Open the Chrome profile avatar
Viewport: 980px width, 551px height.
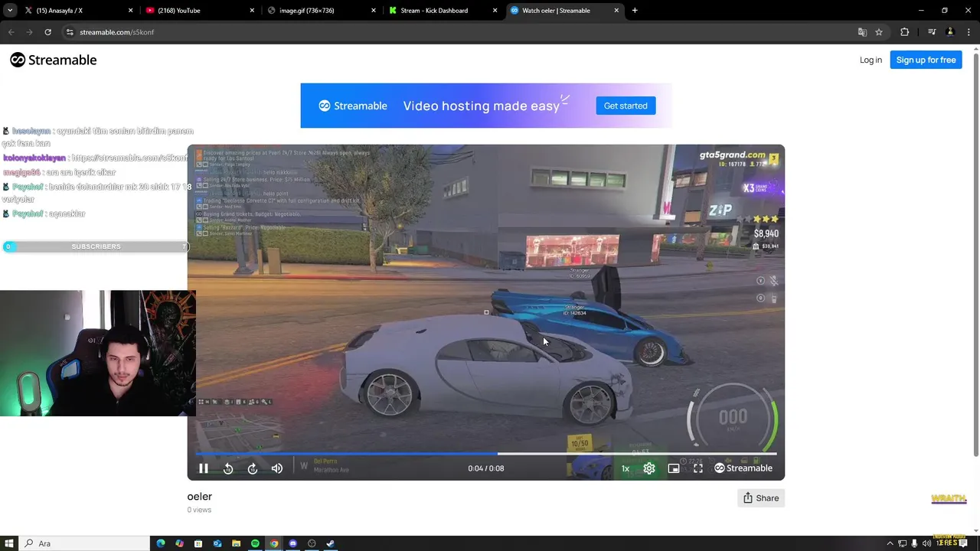[950, 32]
